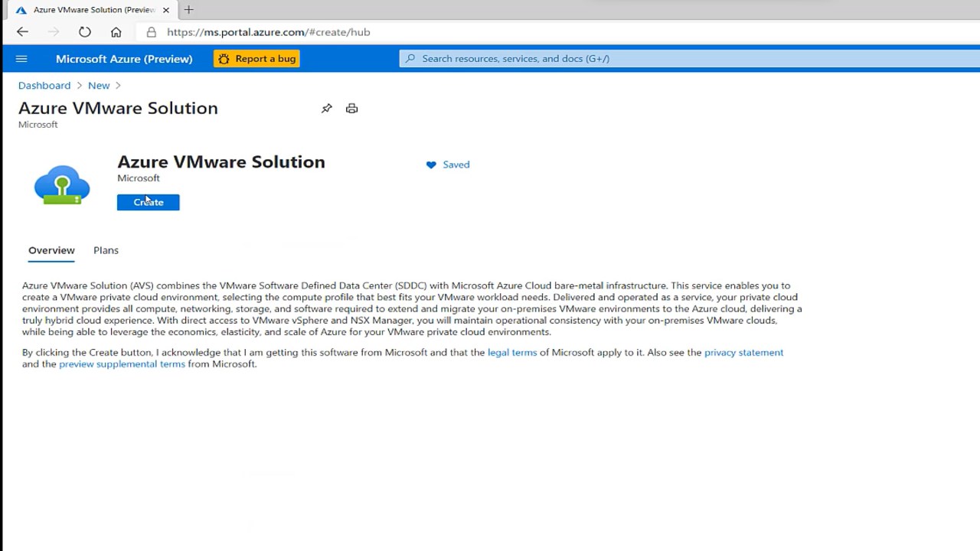Print the page using the printer icon
Viewport: 980px width, 551px height.
tap(351, 108)
